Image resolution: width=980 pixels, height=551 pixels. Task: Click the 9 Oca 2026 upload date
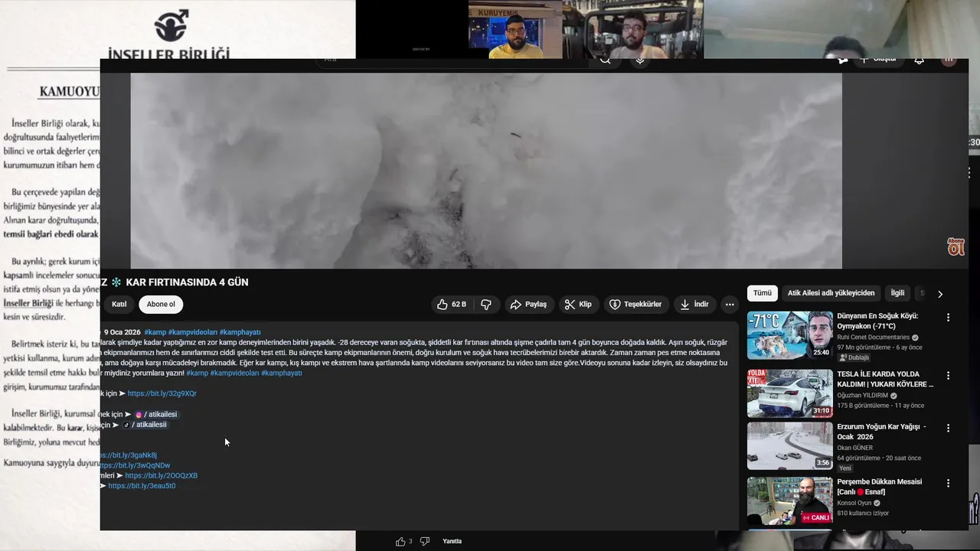click(122, 332)
